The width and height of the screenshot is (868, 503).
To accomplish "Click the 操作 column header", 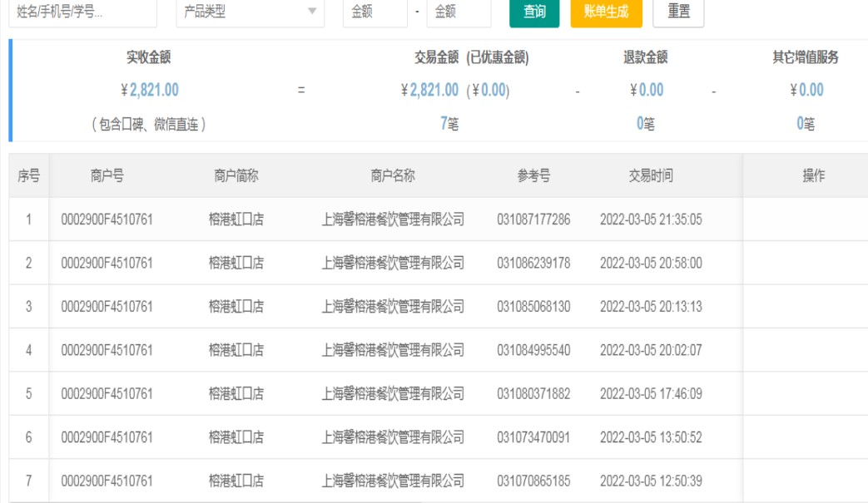I will click(813, 175).
